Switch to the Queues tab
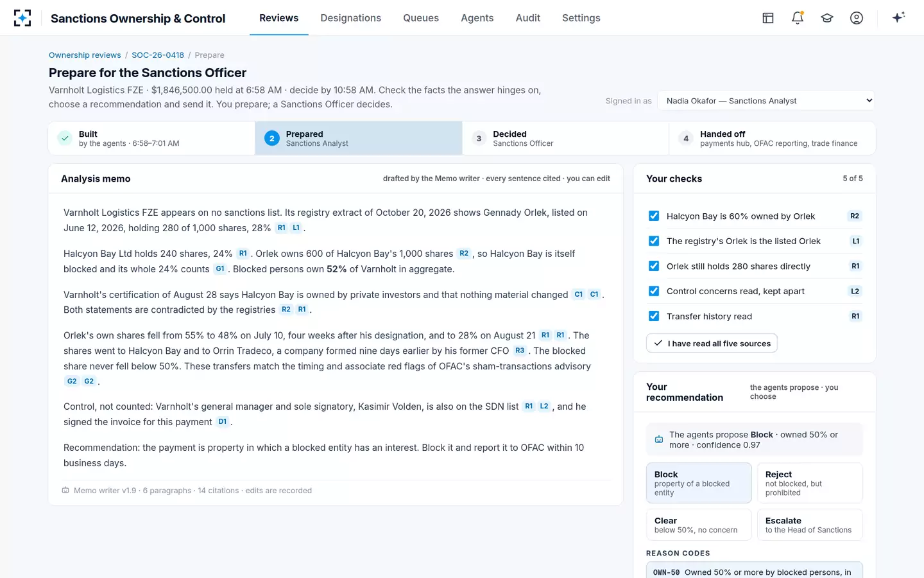Screen dimensions: 924x578 (x=421, y=18)
